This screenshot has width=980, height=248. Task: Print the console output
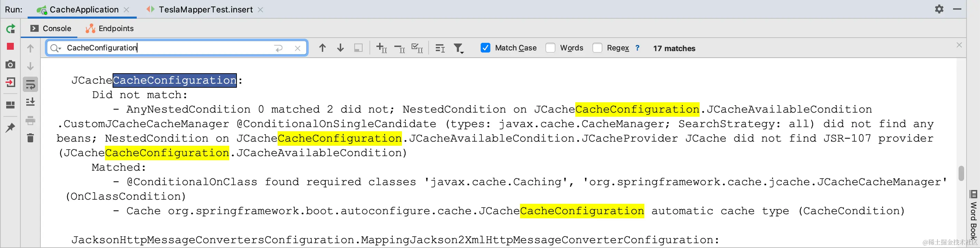click(30, 120)
